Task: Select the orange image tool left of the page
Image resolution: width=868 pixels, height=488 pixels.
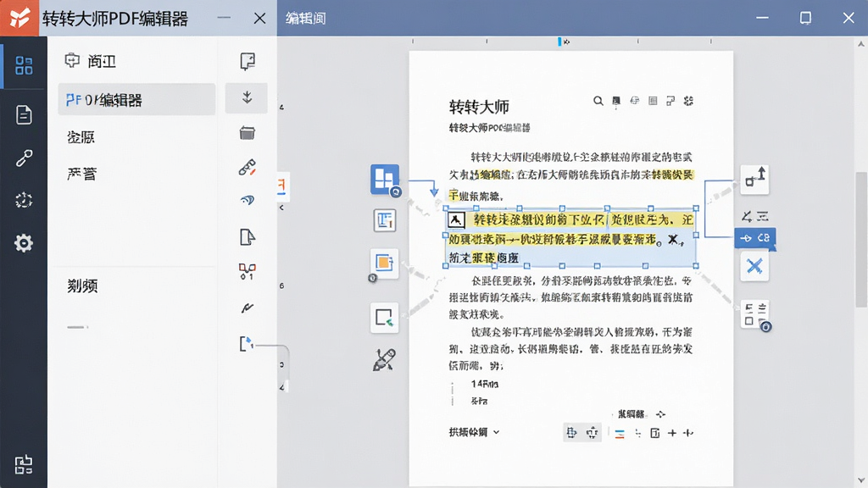Action: (x=384, y=263)
